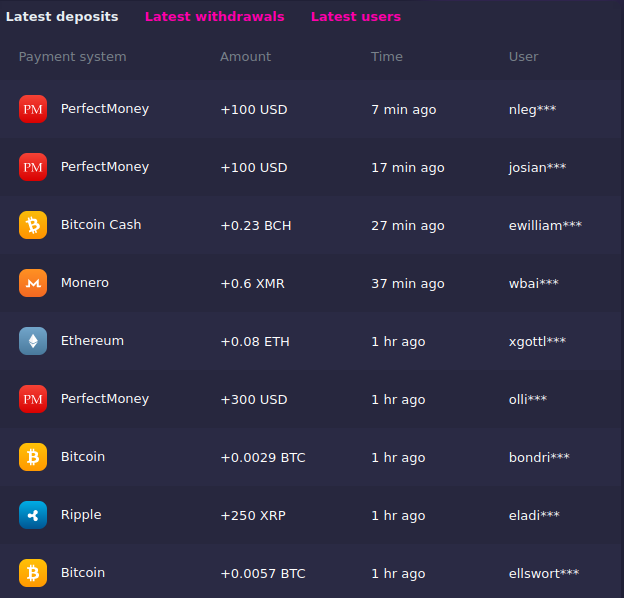This screenshot has width=624, height=598.
Task: Click user bondri***
Action: (539, 458)
